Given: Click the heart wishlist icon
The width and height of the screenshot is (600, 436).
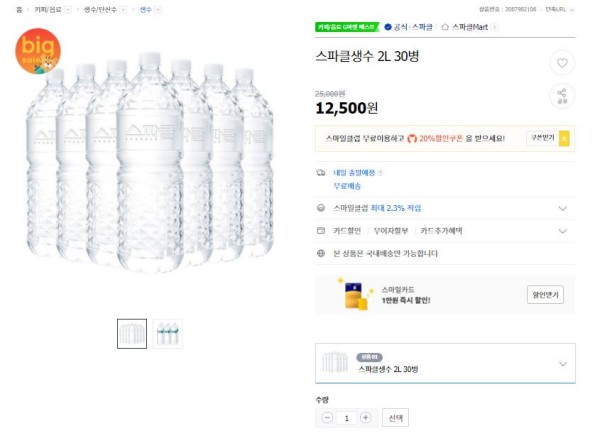Looking at the screenshot, I should click(562, 63).
